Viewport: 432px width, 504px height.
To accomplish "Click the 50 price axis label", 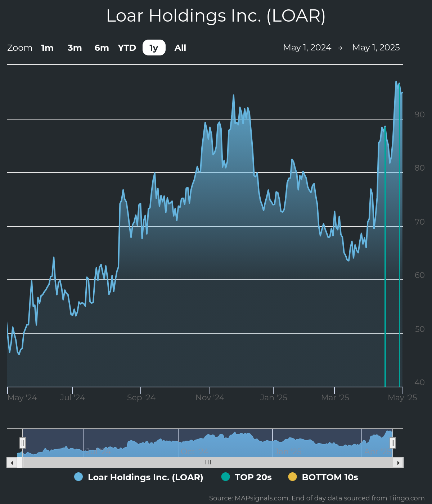I will pos(420,329).
